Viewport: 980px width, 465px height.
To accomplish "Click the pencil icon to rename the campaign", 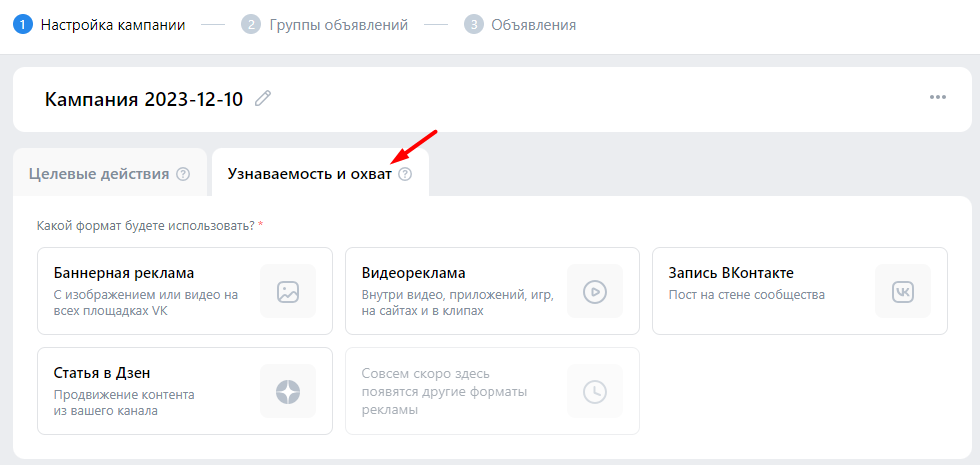I will pos(263,99).
